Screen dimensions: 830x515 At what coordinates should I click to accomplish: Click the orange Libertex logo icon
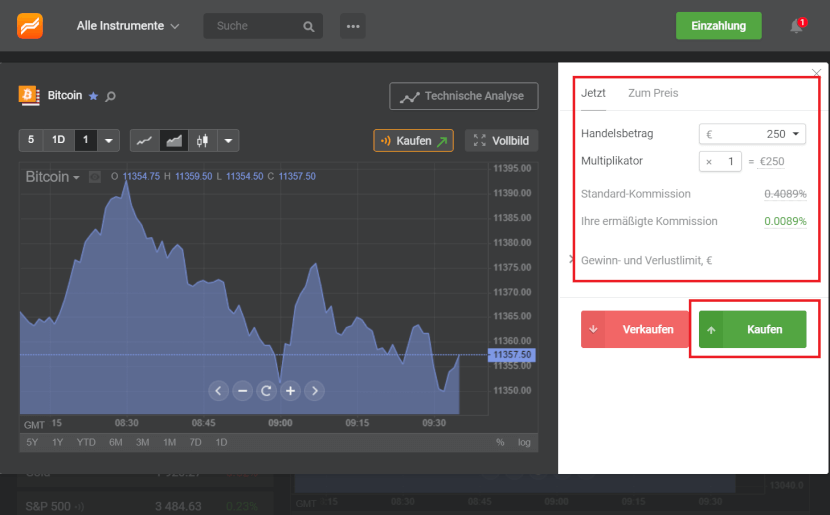point(30,26)
